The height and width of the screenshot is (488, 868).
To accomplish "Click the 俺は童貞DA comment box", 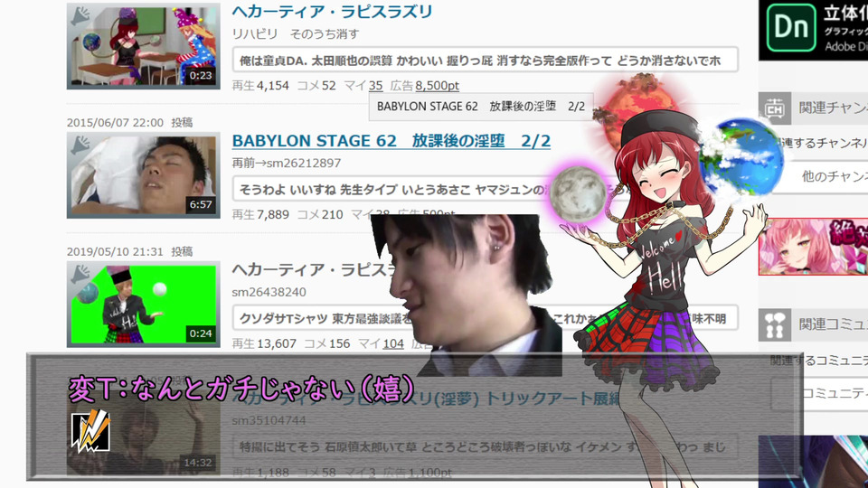I will click(x=486, y=60).
